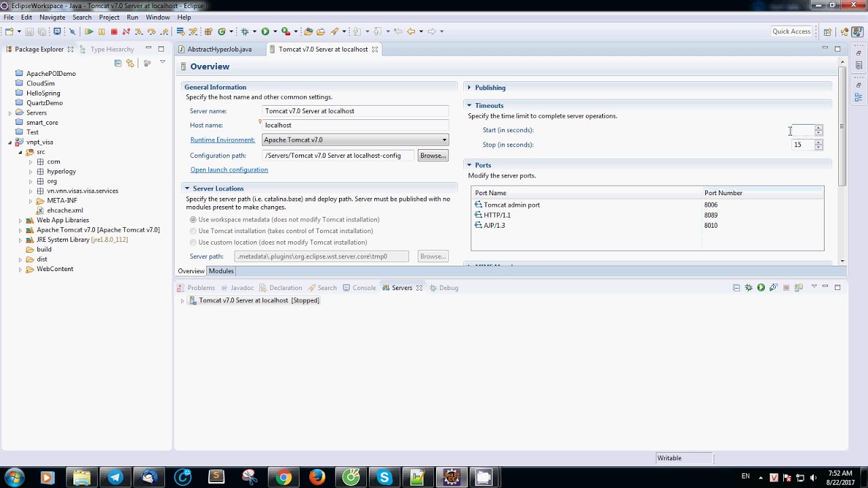The width and height of the screenshot is (868, 488).
Task: Switch to the Java EE perspective icon
Action: 844,32
